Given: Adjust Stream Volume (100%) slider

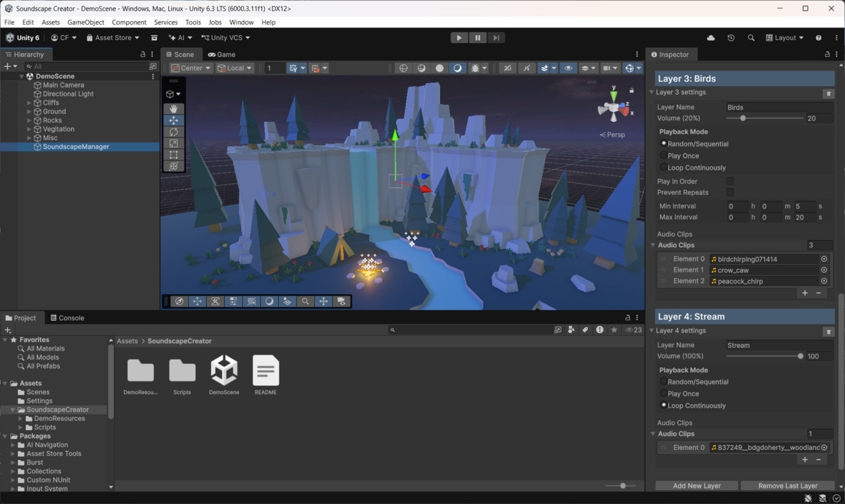Looking at the screenshot, I should 765,356.
